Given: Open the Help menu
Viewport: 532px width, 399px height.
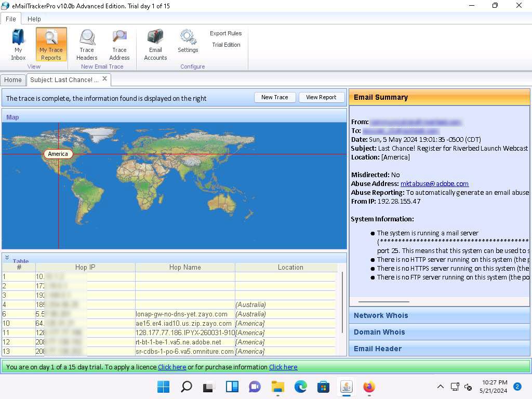Looking at the screenshot, I should pos(34,19).
